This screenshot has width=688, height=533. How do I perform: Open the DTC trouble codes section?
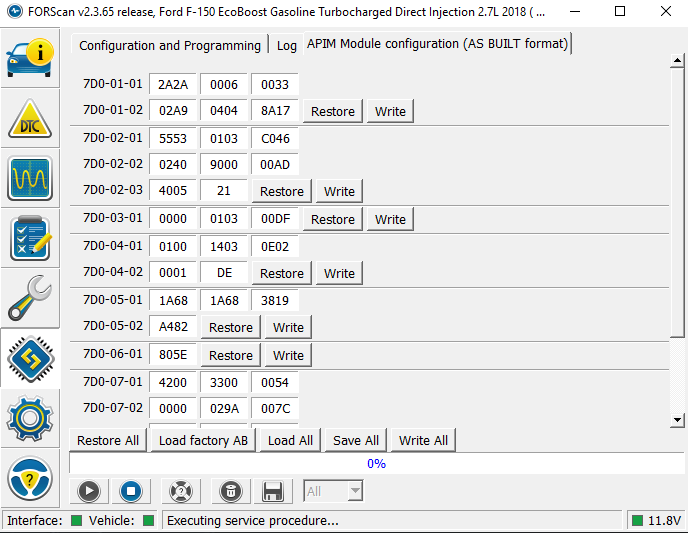point(30,118)
